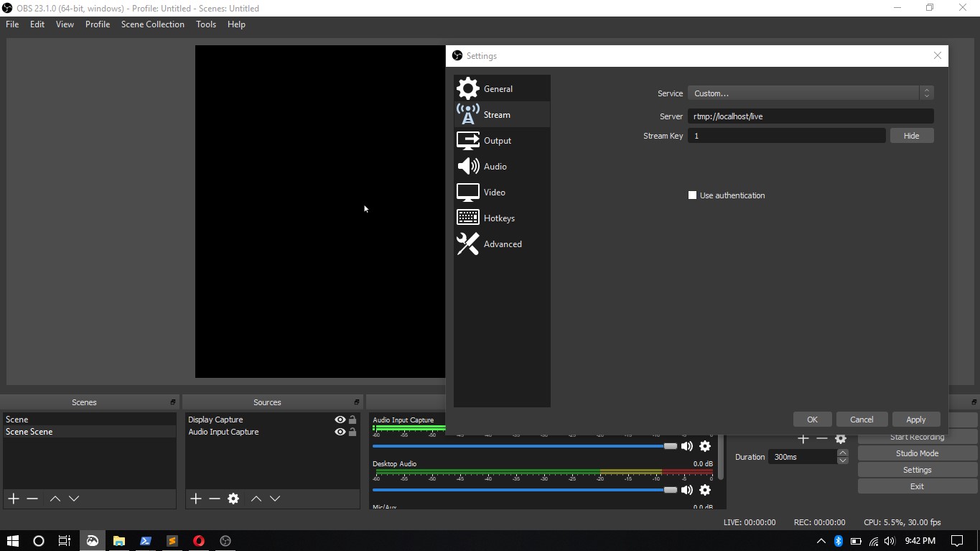The width and height of the screenshot is (980, 551).
Task: Click the Duration input field
Action: pyautogui.click(x=803, y=457)
